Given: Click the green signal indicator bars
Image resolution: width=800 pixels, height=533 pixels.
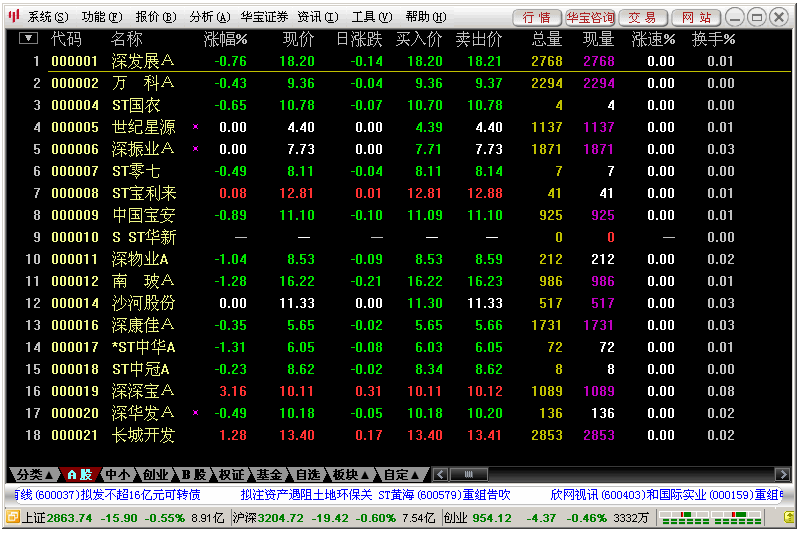Looking at the screenshot, I should click(x=710, y=518).
